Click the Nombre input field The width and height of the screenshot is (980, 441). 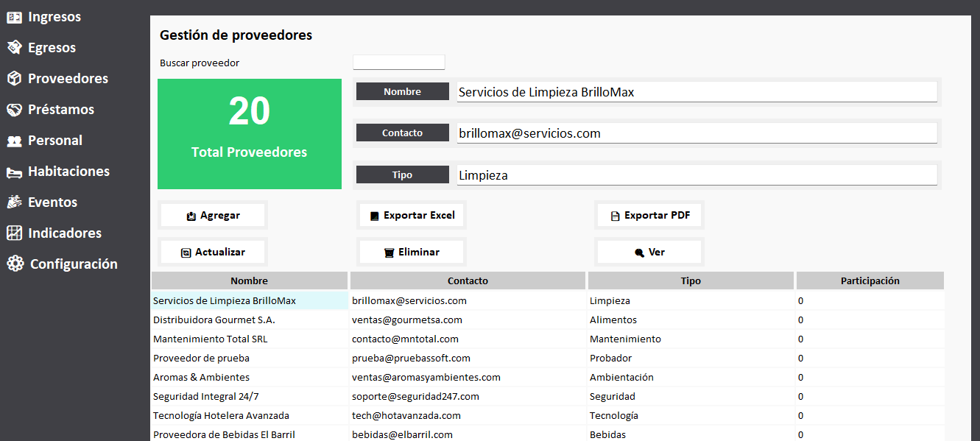(697, 92)
